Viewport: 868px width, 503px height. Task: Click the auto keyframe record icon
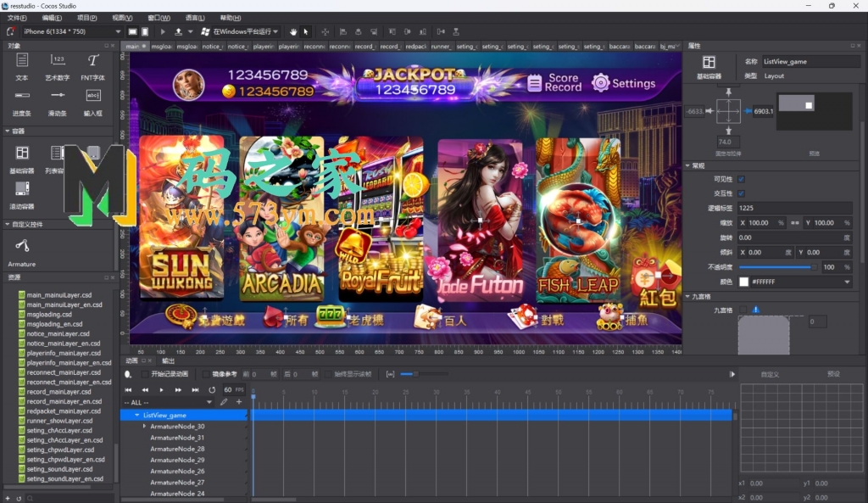129,374
